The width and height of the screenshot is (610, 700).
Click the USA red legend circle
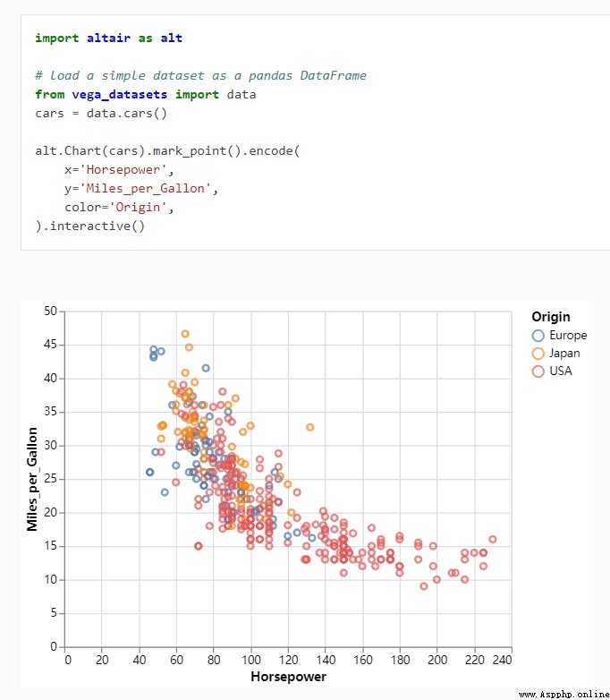pyautogui.click(x=538, y=371)
